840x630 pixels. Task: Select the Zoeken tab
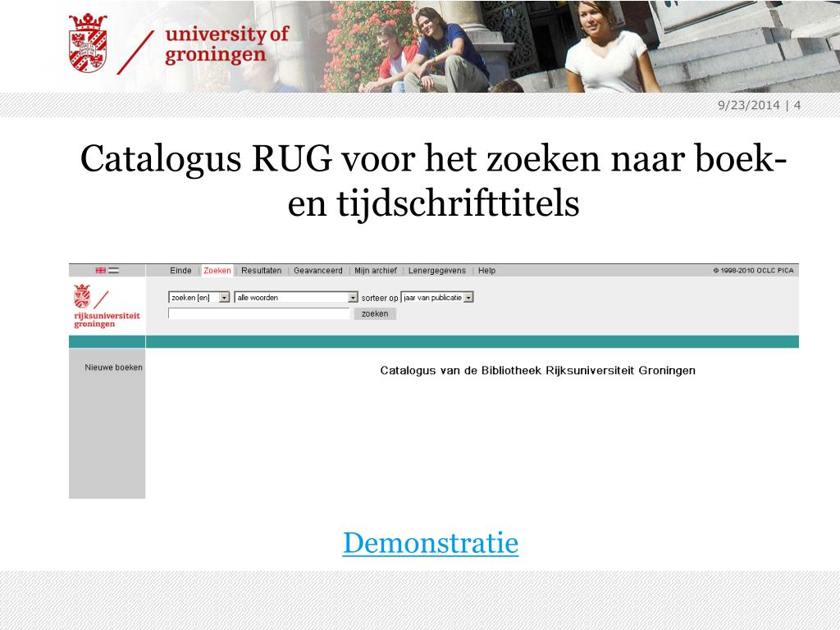217,271
